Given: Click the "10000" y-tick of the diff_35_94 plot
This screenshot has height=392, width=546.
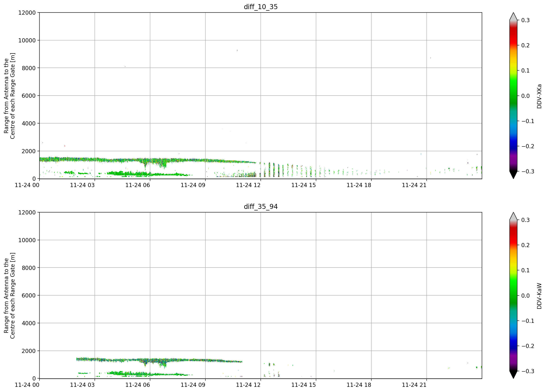Looking at the screenshot, I should coord(27,240).
